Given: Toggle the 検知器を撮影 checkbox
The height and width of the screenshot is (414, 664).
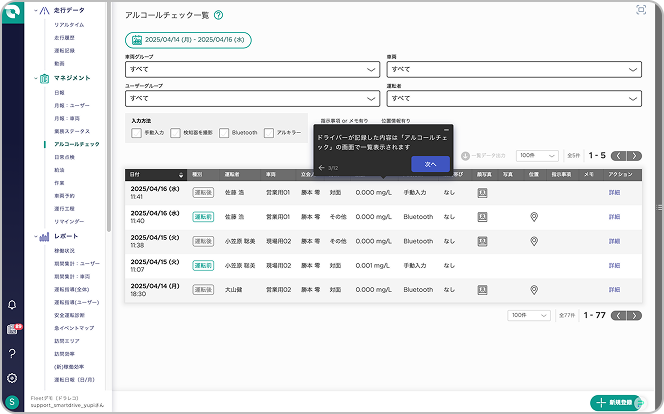Looking at the screenshot, I should tap(175, 133).
